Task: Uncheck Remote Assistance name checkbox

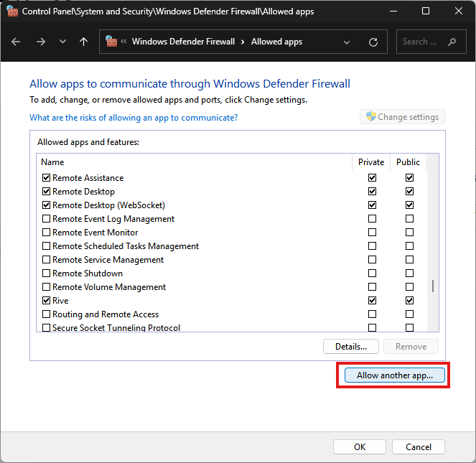Action: coord(46,177)
